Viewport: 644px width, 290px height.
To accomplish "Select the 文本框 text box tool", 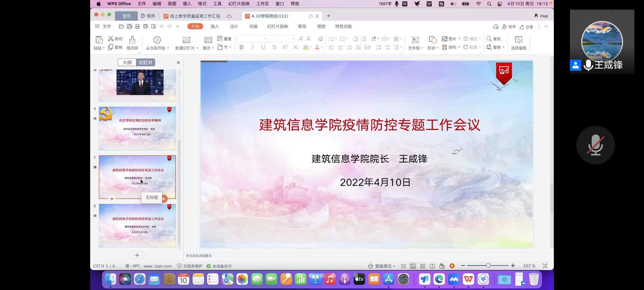I will [x=414, y=43].
